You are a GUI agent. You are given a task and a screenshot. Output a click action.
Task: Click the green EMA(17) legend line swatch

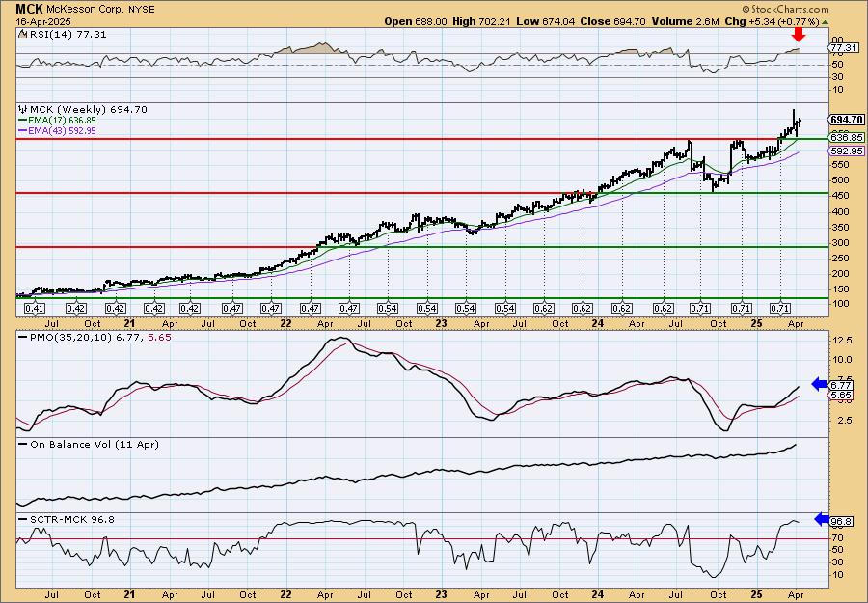click(23, 121)
